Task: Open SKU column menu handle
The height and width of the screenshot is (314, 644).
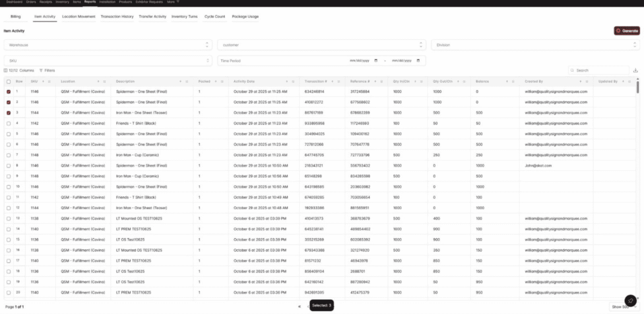Action: 50,81
